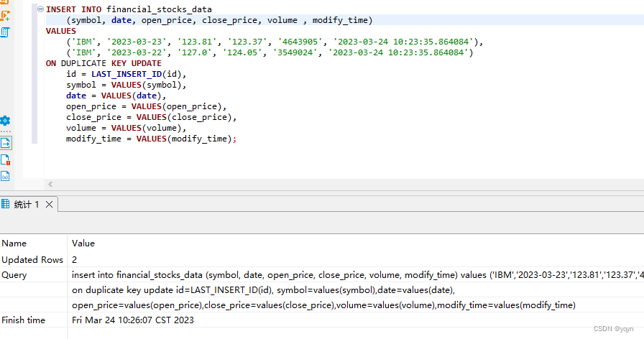Image resolution: width=644 pixels, height=339 pixels.
Task: Click the highlighted column list line
Action: tap(219, 20)
